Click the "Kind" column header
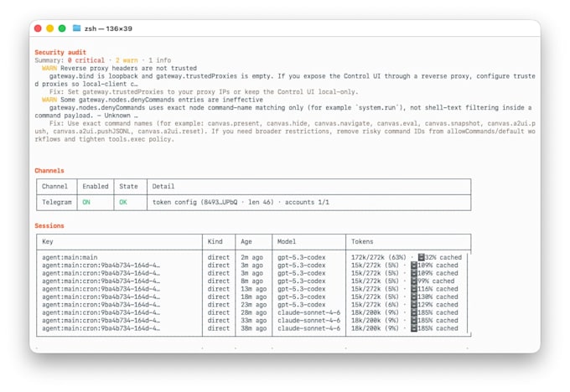This screenshot has height=392, width=570. (x=215, y=241)
